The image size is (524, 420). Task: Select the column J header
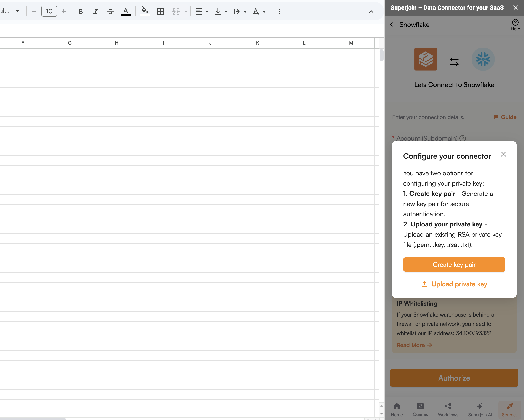click(210, 43)
